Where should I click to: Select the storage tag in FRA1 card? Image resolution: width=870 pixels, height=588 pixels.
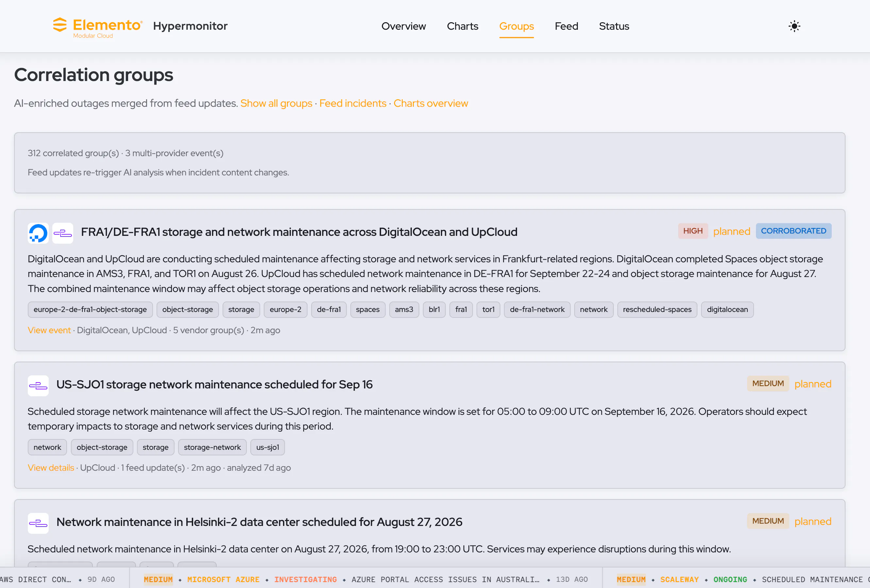[x=241, y=310]
